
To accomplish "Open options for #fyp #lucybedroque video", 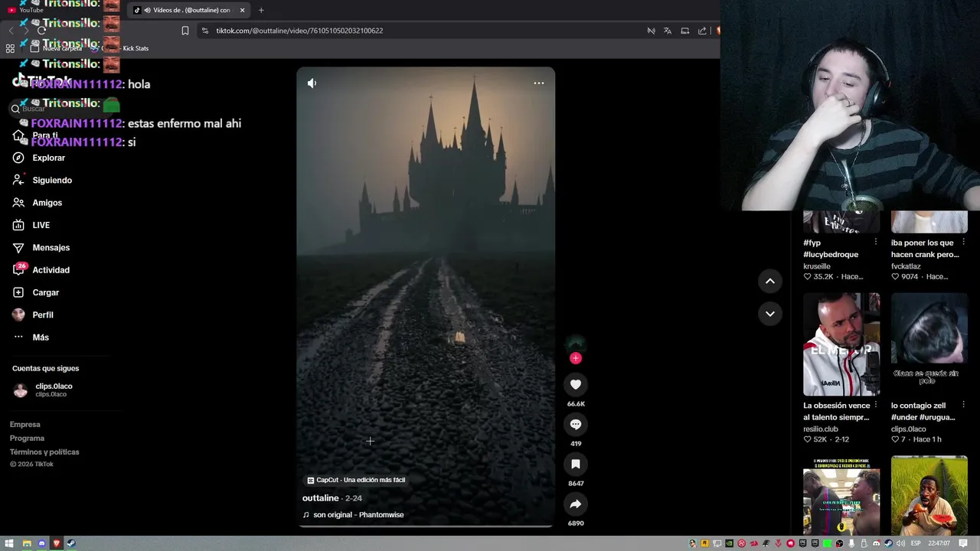I will pos(876,242).
